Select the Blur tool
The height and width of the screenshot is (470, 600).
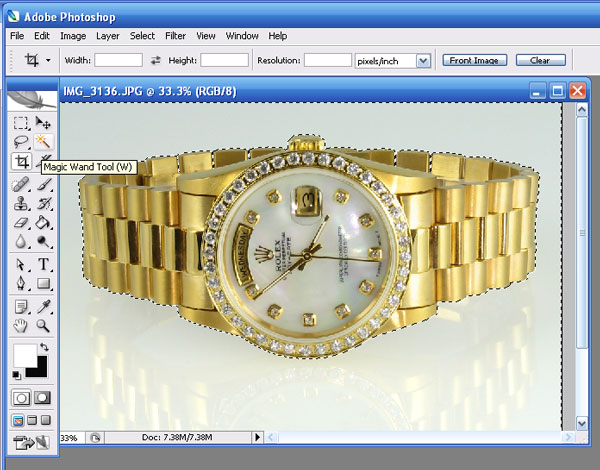(x=21, y=242)
